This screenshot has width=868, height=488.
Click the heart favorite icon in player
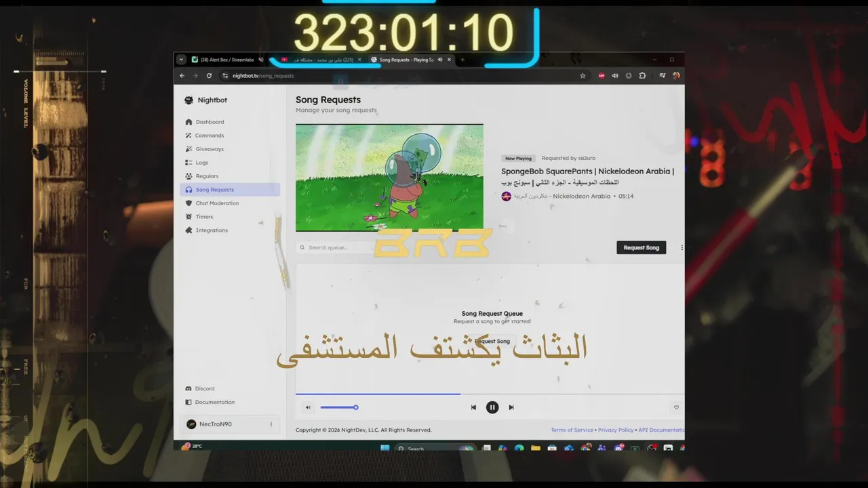tap(676, 407)
